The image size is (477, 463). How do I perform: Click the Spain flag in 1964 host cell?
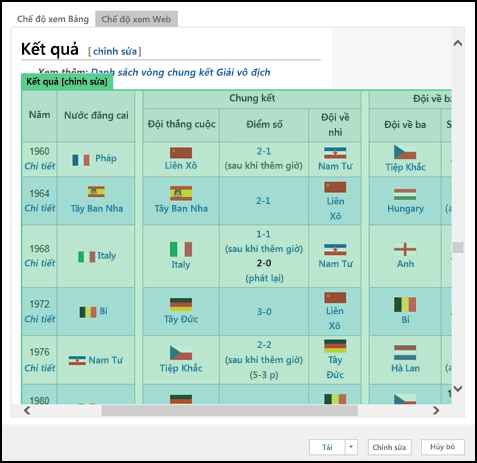[96, 192]
